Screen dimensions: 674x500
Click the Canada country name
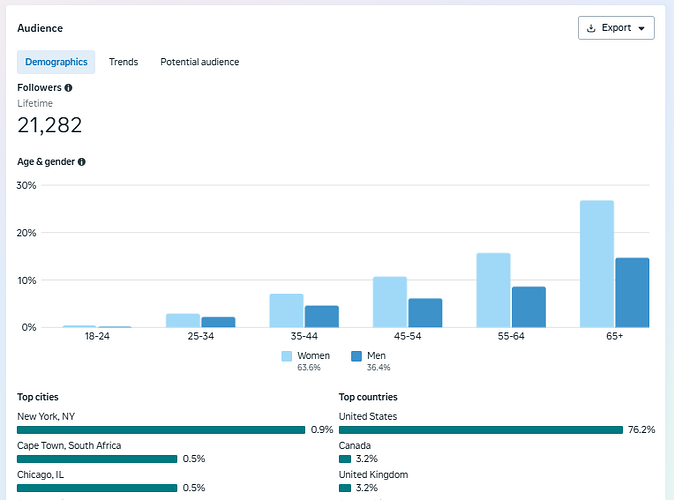(x=355, y=446)
